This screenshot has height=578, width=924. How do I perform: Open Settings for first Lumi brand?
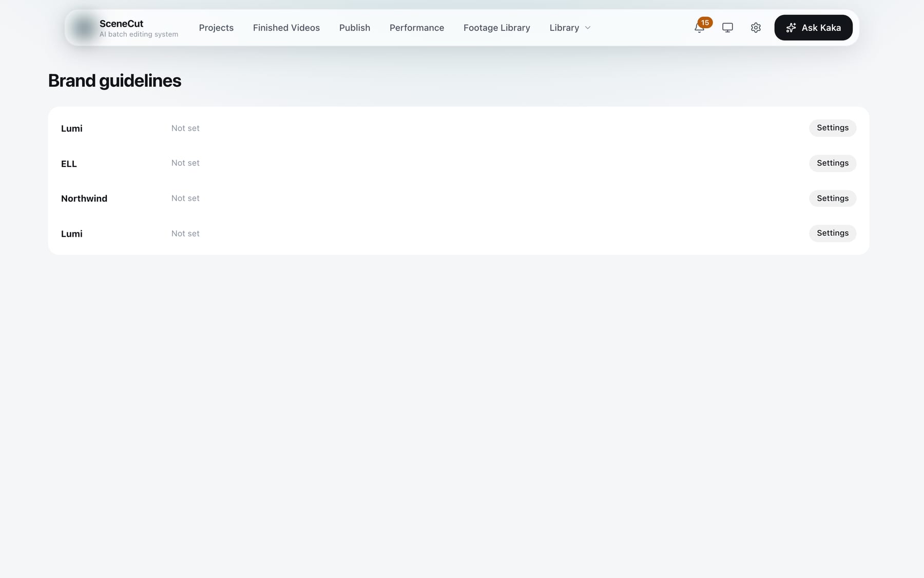coord(833,128)
